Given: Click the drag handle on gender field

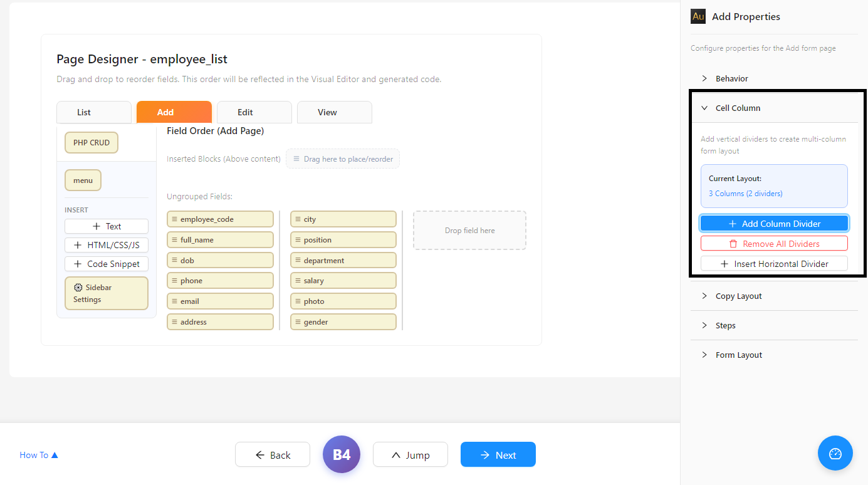Looking at the screenshot, I should [298, 321].
